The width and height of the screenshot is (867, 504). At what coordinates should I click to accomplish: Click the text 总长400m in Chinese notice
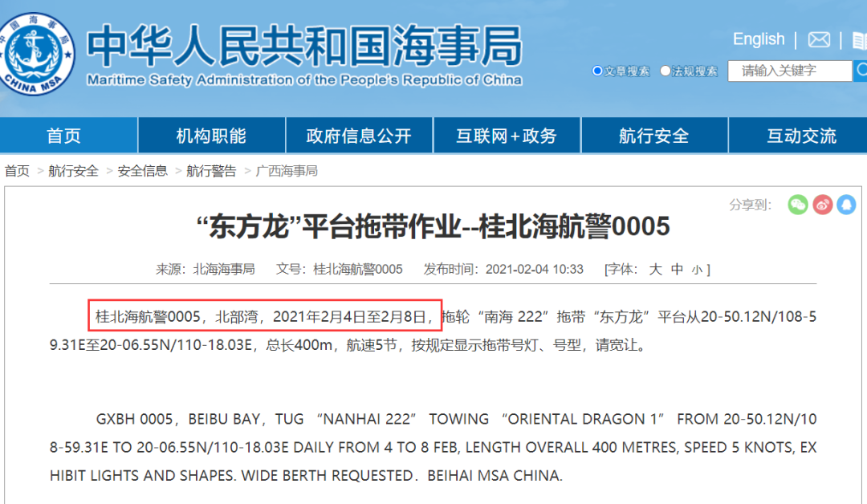click(x=299, y=345)
